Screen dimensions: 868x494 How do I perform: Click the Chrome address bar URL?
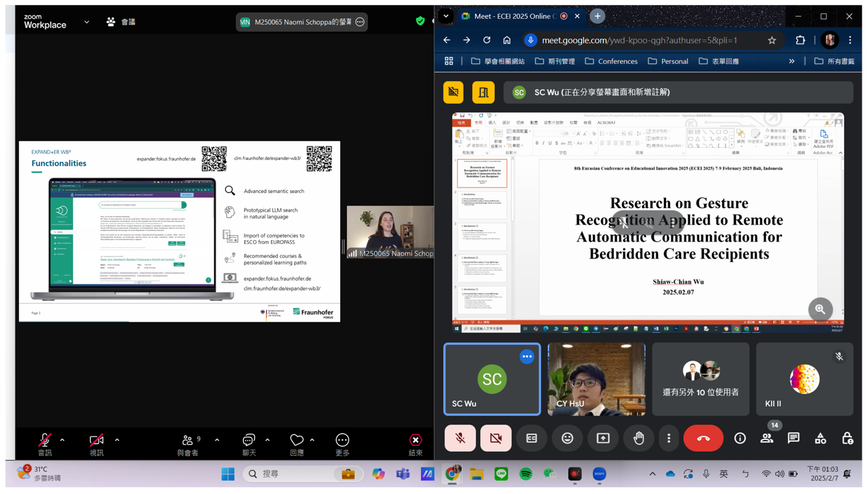click(x=639, y=40)
